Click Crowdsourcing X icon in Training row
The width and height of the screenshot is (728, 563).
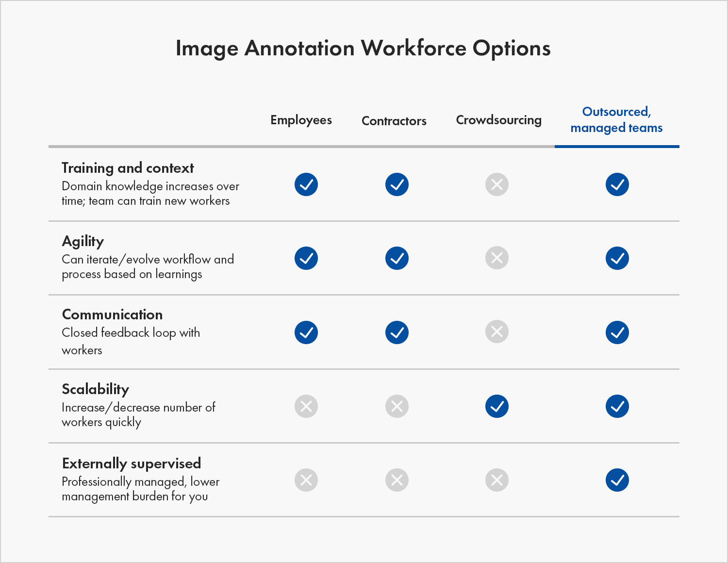[x=497, y=184]
